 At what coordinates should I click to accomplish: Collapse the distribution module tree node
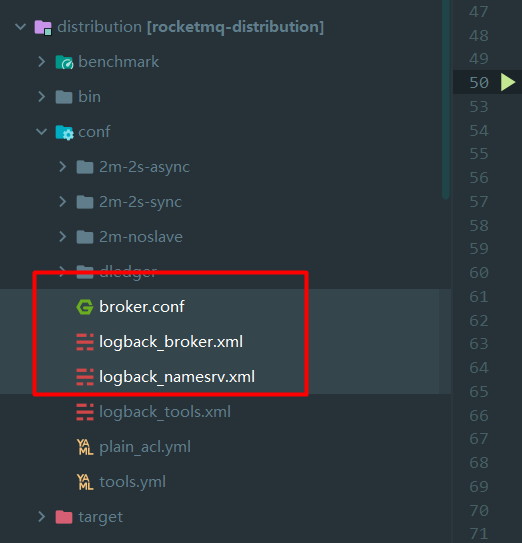21,26
